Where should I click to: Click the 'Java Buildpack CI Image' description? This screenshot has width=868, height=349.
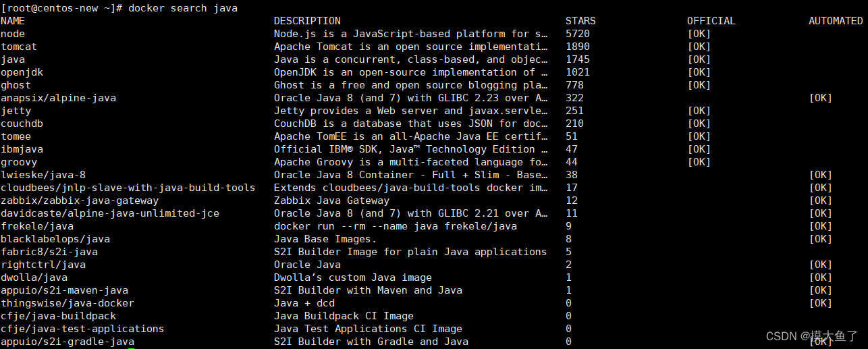(x=344, y=316)
